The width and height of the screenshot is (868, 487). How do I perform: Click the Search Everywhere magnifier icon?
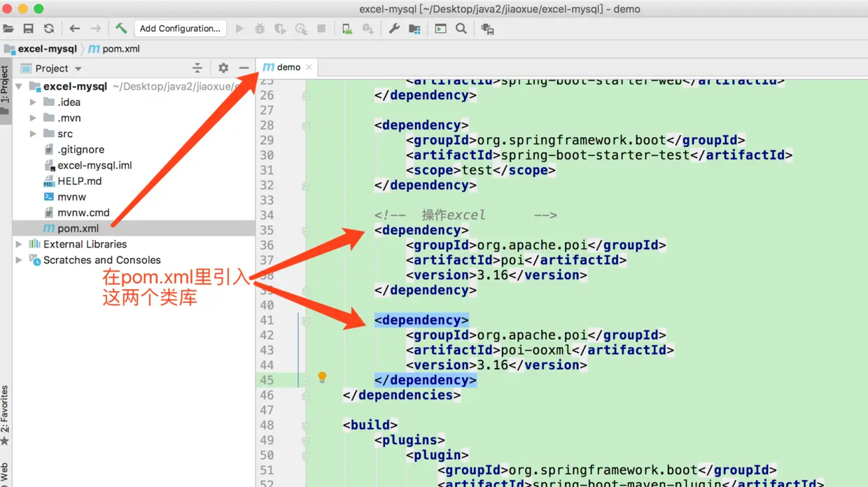point(461,29)
